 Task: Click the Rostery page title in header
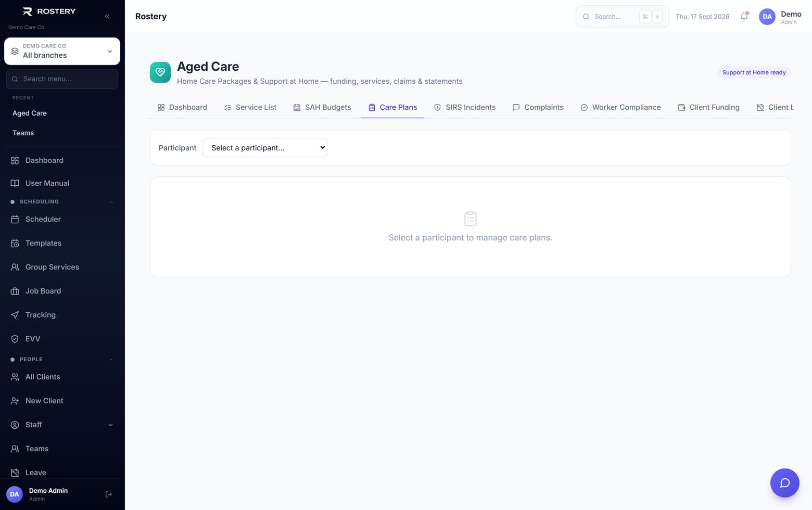tap(151, 17)
